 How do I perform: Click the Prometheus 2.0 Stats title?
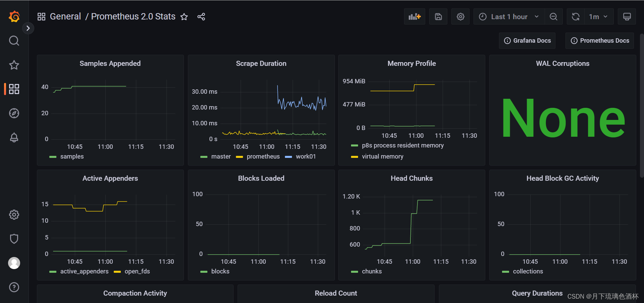(133, 16)
